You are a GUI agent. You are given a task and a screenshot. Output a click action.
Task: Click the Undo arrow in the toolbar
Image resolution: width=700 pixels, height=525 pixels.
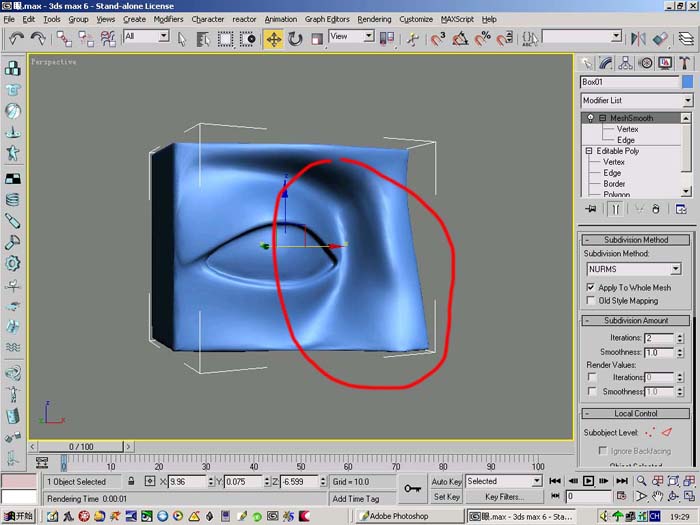pyautogui.click(x=17, y=39)
